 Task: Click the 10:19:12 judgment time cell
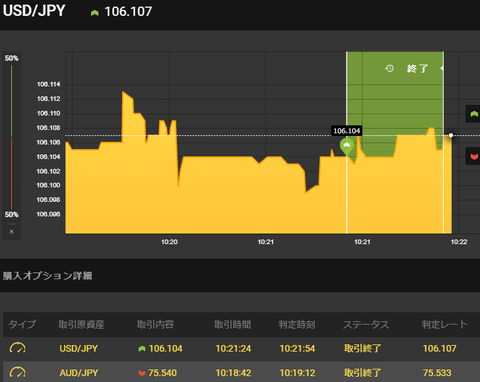297,373
